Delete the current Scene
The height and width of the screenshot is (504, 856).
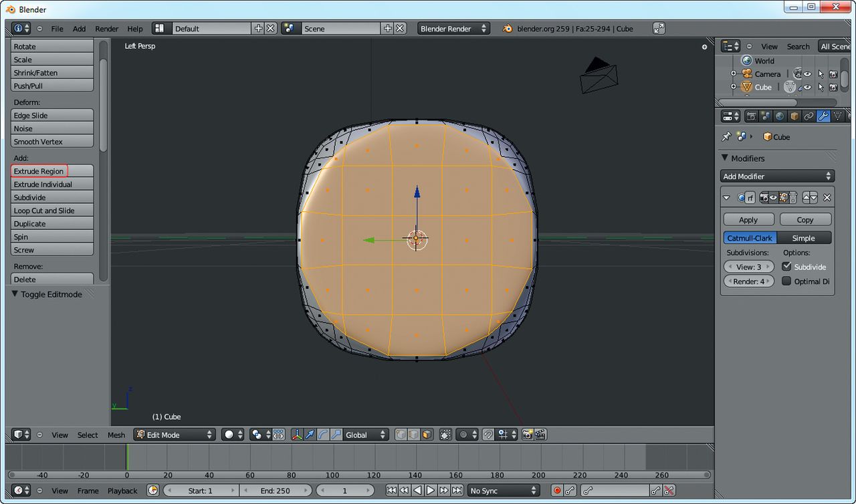[400, 29]
